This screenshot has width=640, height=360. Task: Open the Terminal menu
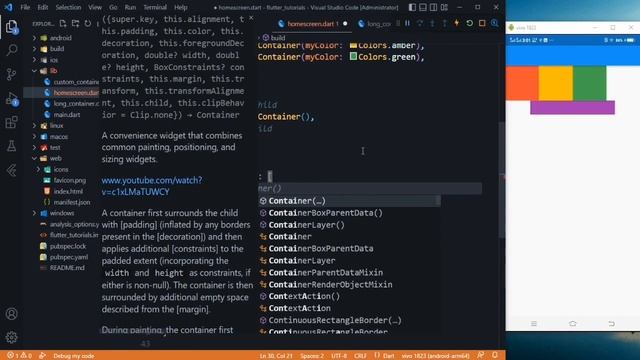pyautogui.click(x=155, y=7)
